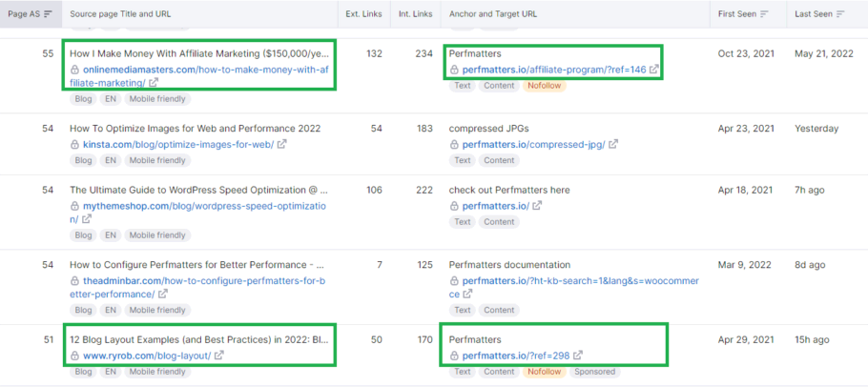Open compressed-jpg target external link icon
This screenshot has height=387, width=868.
pyautogui.click(x=613, y=144)
